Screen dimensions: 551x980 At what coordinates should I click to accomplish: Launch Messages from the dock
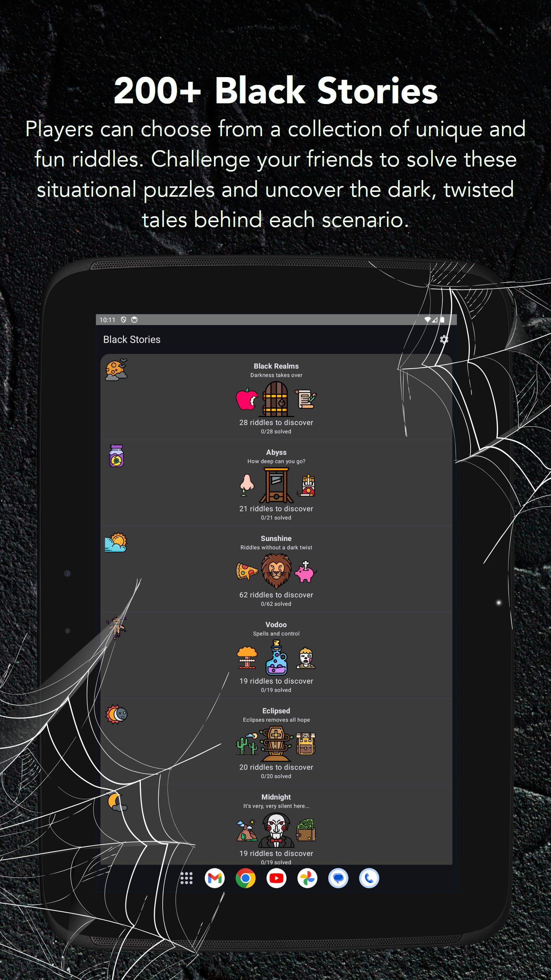click(338, 878)
